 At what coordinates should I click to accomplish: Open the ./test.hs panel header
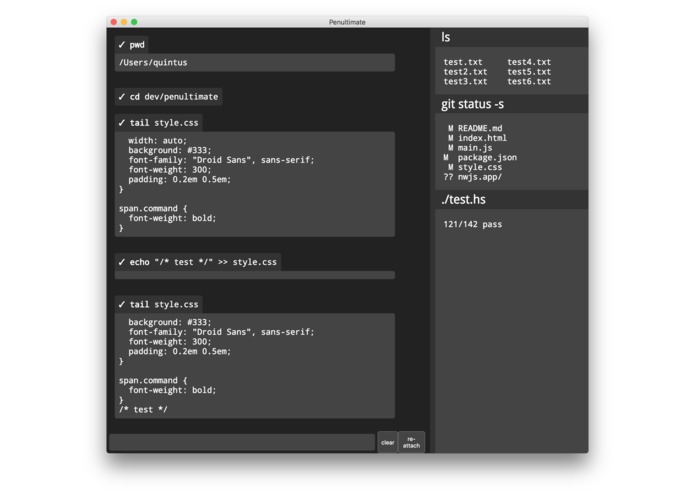point(511,199)
